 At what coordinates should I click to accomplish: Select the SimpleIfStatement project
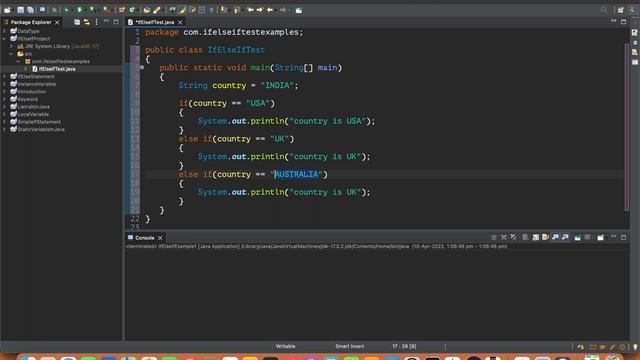point(39,122)
